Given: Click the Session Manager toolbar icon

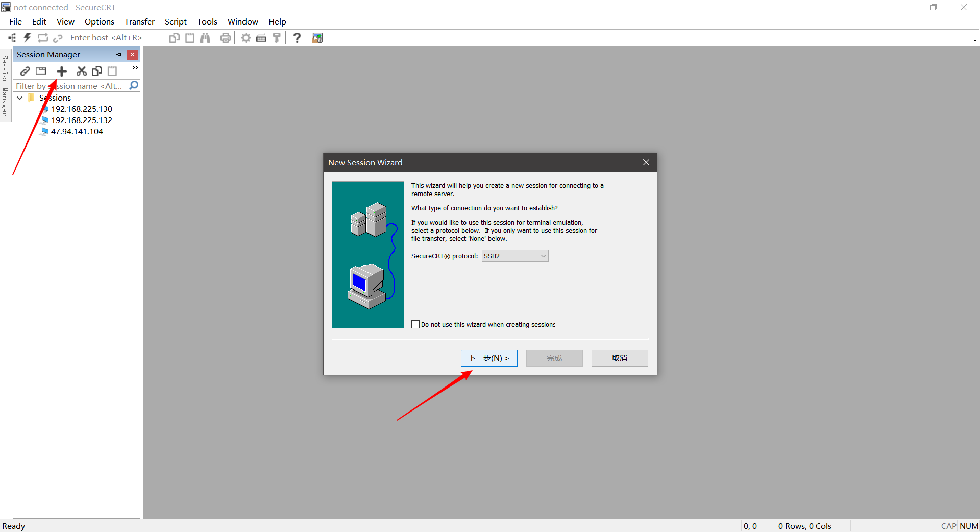Looking at the screenshot, I should click(x=12, y=38).
